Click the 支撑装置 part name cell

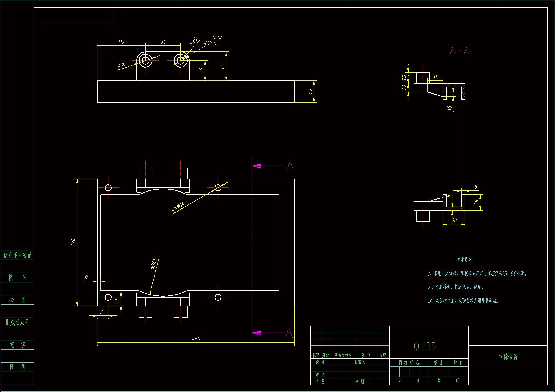(x=508, y=357)
